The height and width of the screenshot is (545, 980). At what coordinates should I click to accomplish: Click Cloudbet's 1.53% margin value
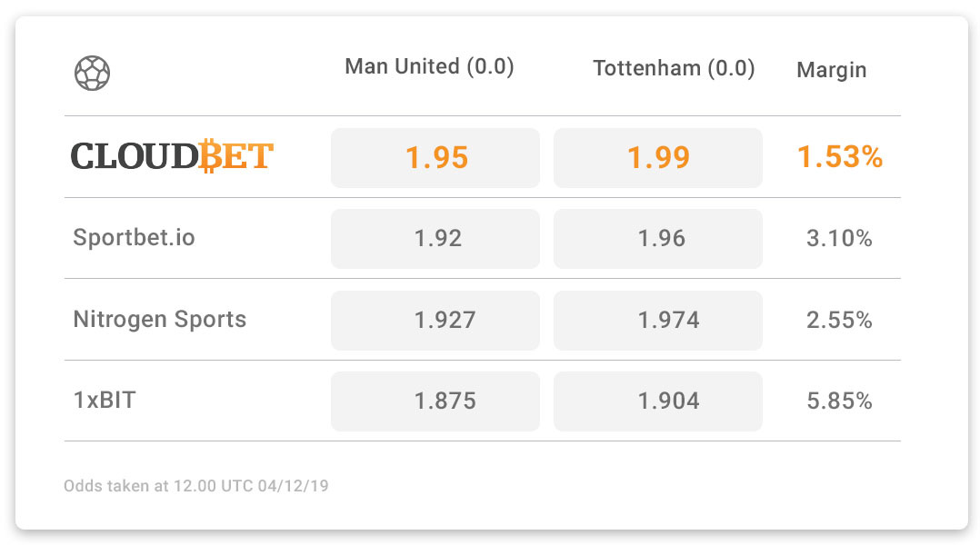coord(839,157)
